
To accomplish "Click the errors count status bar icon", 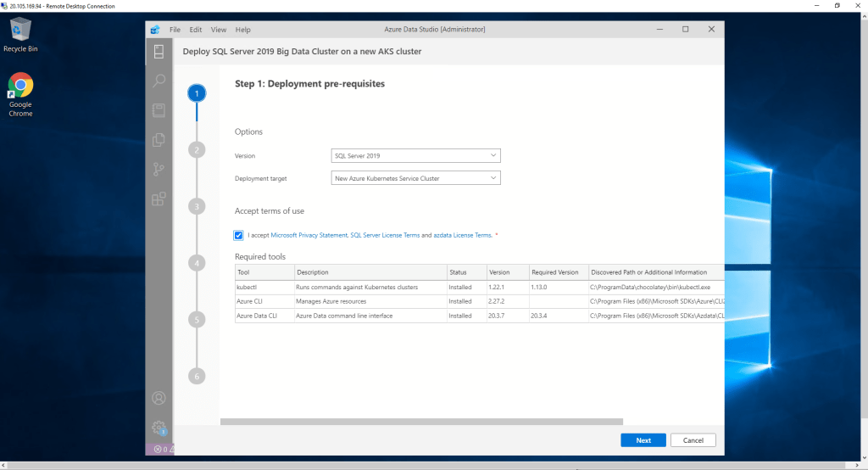I will pos(158,449).
